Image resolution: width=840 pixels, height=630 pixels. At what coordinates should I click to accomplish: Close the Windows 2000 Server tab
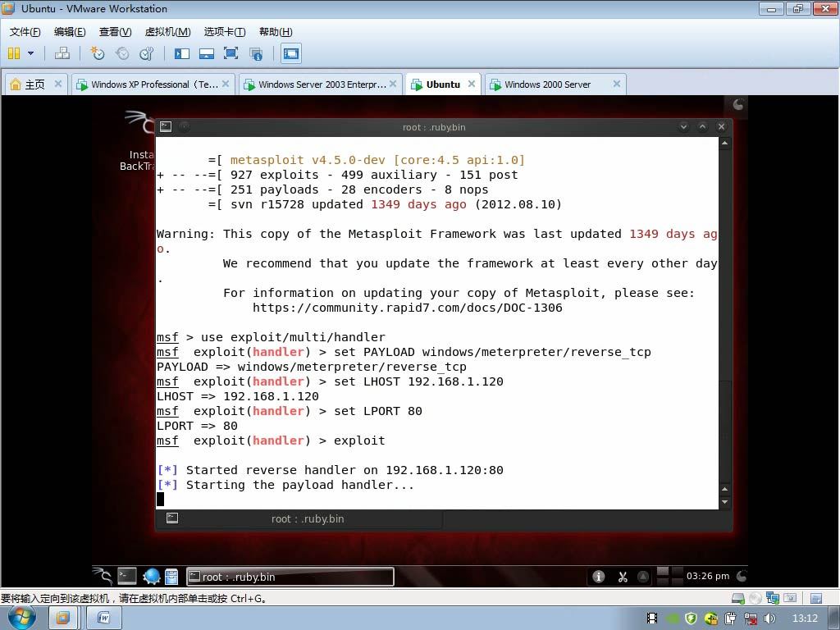tap(617, 84)
